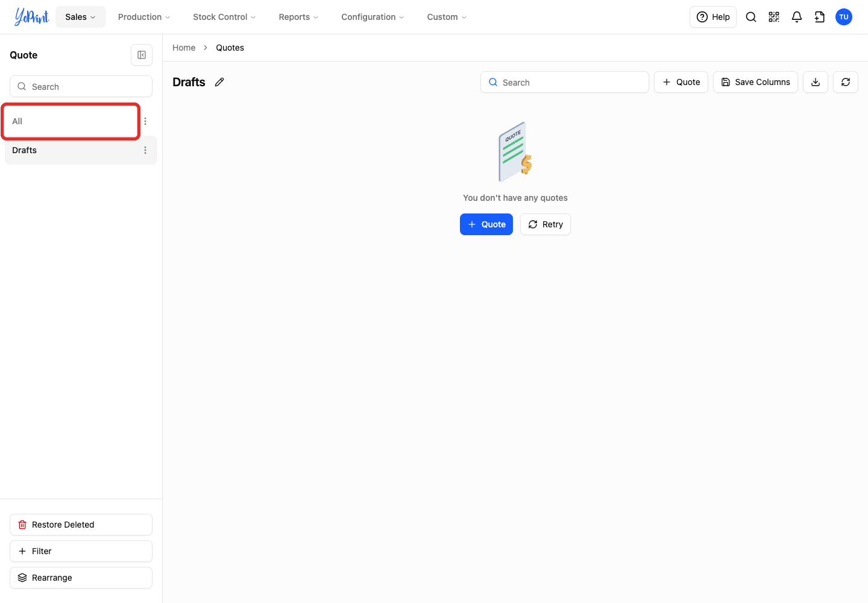Screen dimensions: 868x603
Task: Click Save Columns button
Action: pyautogui.click(x=756, y=82)
